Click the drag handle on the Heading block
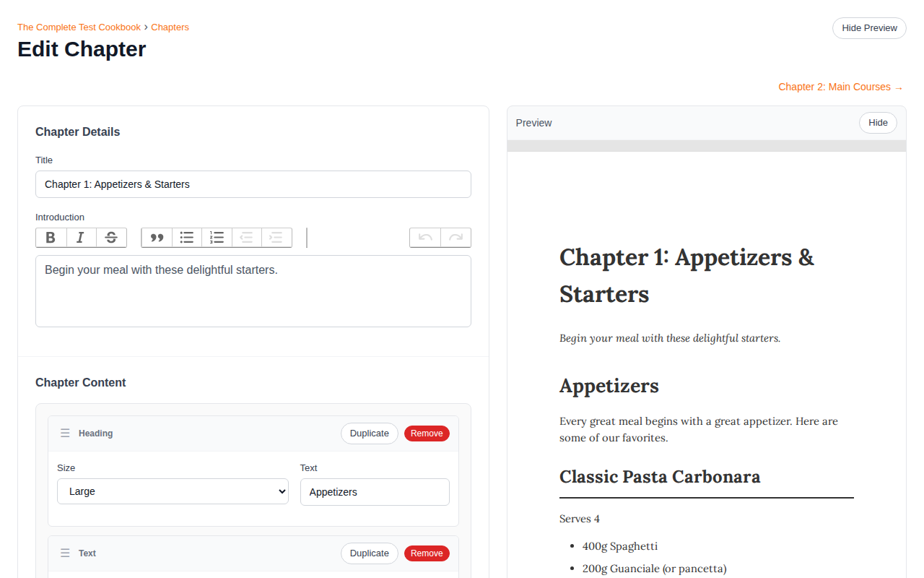Screen dimensions: 924x578 [64, 433]
